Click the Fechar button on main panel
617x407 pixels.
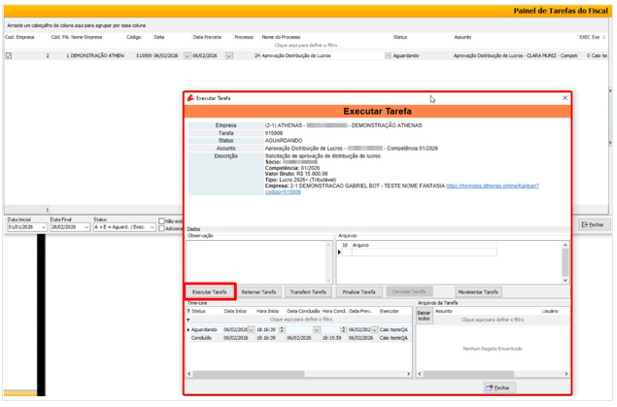(x=593, y=224)
